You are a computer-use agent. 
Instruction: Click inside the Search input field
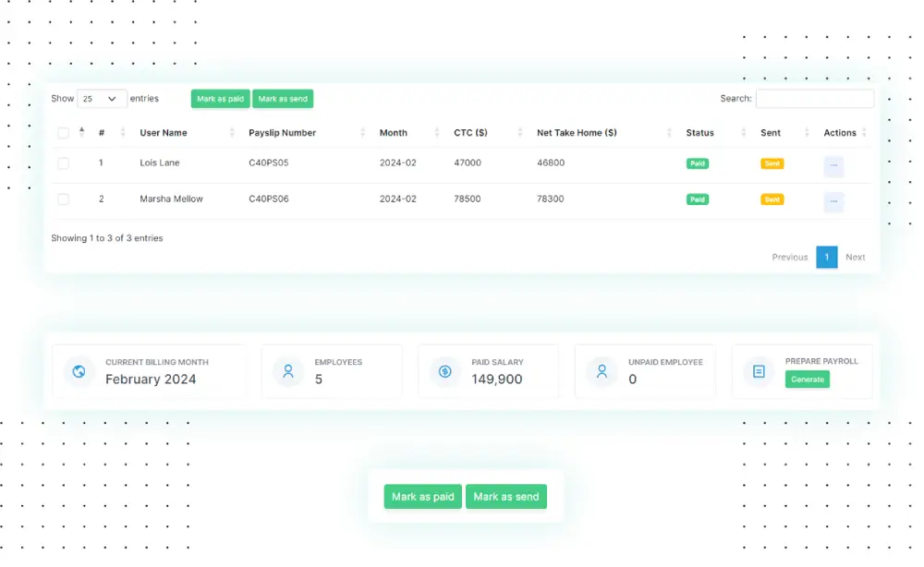(814, 98)
